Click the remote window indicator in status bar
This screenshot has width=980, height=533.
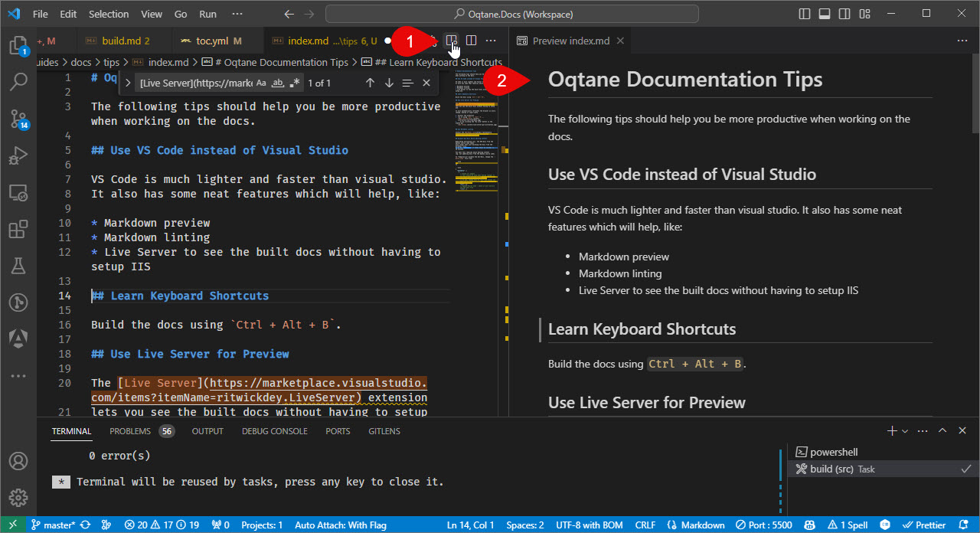(12, 525)
